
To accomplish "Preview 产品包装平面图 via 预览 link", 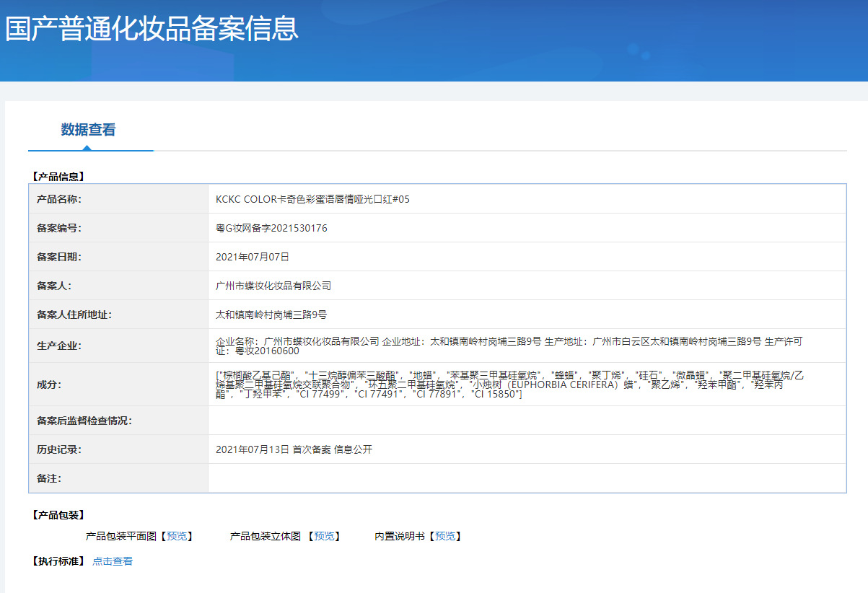I will [x=177, y=537].
